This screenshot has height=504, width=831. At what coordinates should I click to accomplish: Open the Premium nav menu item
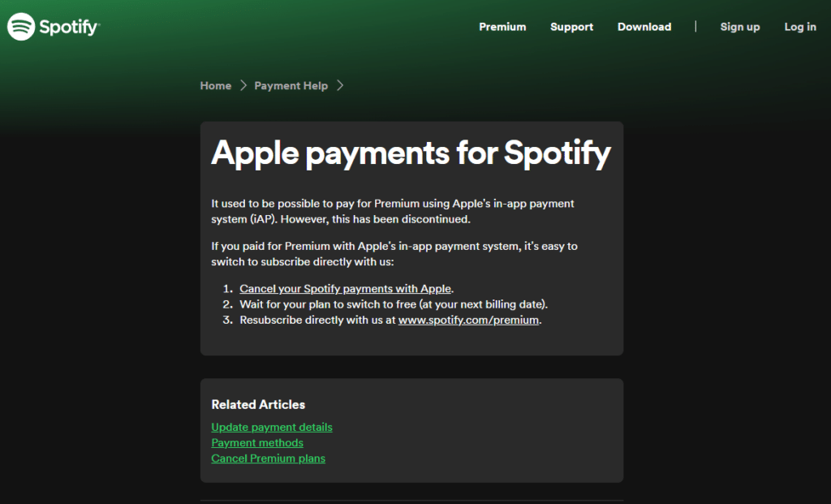pyautogui.click(x=502, y=27)
